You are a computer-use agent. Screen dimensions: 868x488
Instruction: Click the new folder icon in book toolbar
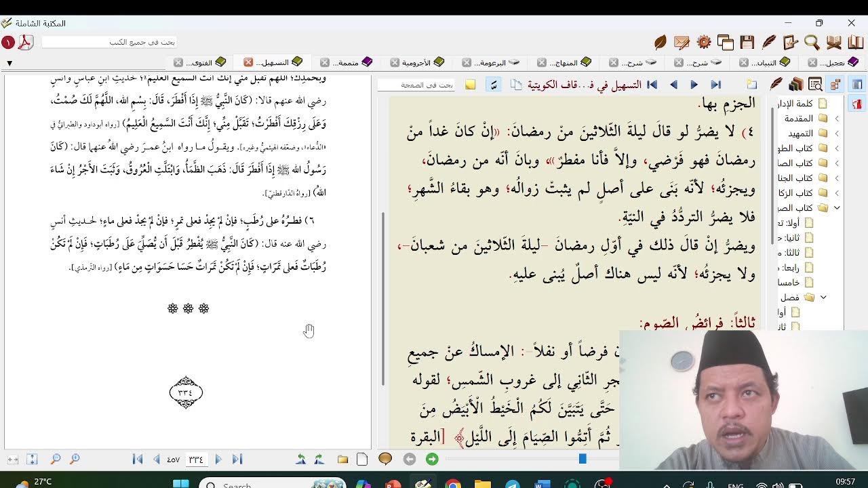[751, 85]
